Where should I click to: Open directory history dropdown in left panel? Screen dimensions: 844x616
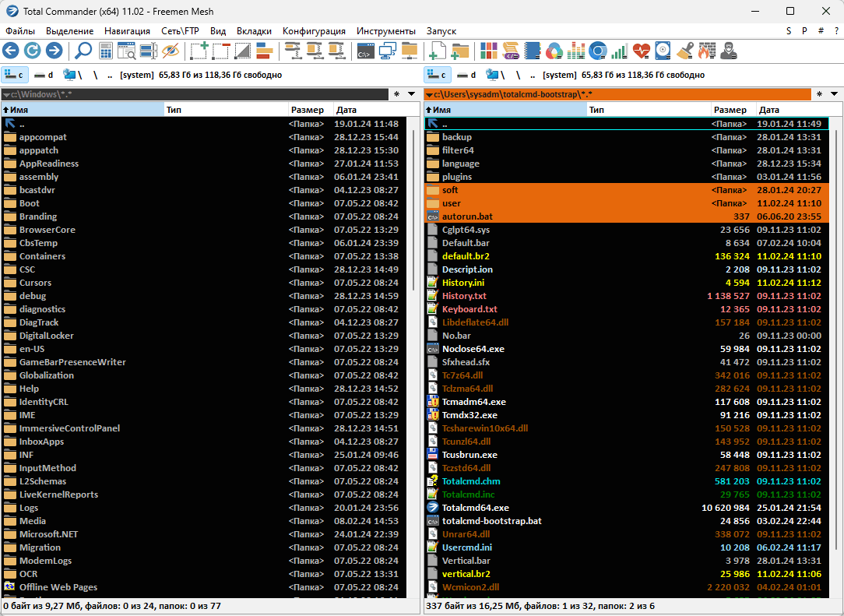coord(413,94)
